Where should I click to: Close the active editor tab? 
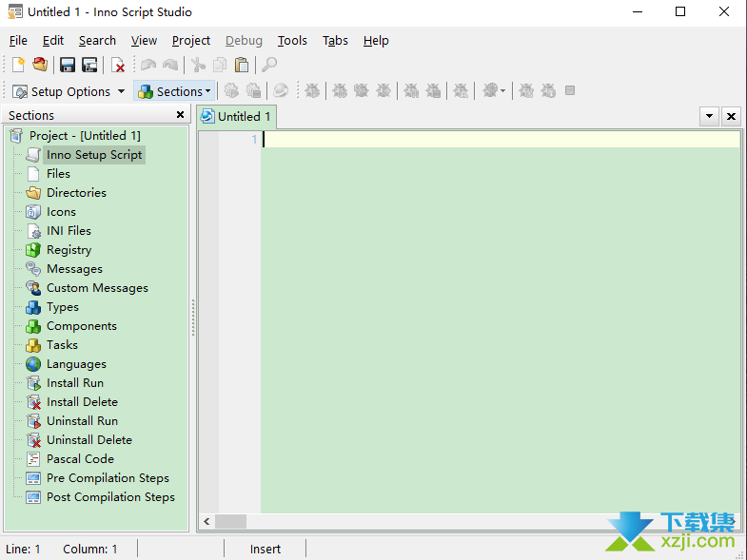(731, 116)
